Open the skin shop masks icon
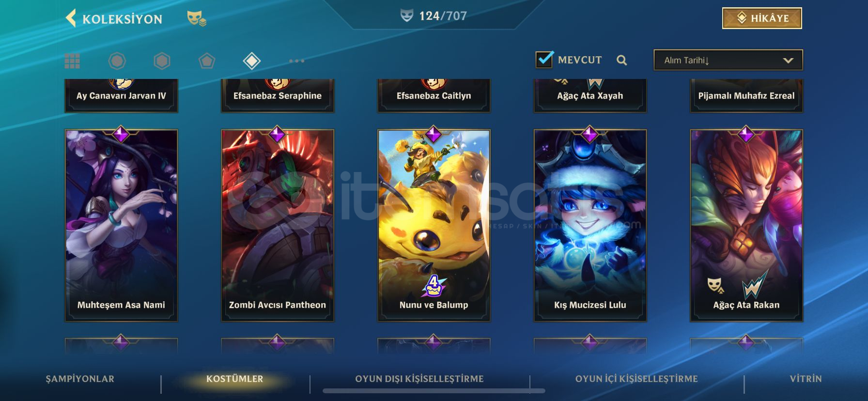The height and width of the screenshot is (401, 868). pos(197,18)
